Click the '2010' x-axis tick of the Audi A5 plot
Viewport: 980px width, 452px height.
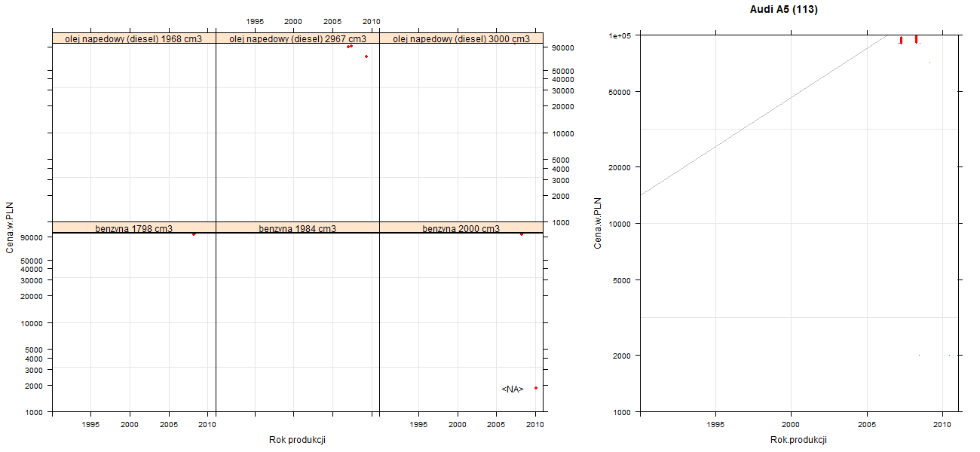click(x=942, y=425)
